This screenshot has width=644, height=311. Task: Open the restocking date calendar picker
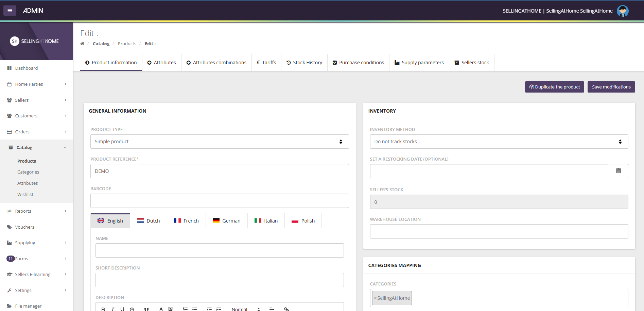[x=618, y=171]
